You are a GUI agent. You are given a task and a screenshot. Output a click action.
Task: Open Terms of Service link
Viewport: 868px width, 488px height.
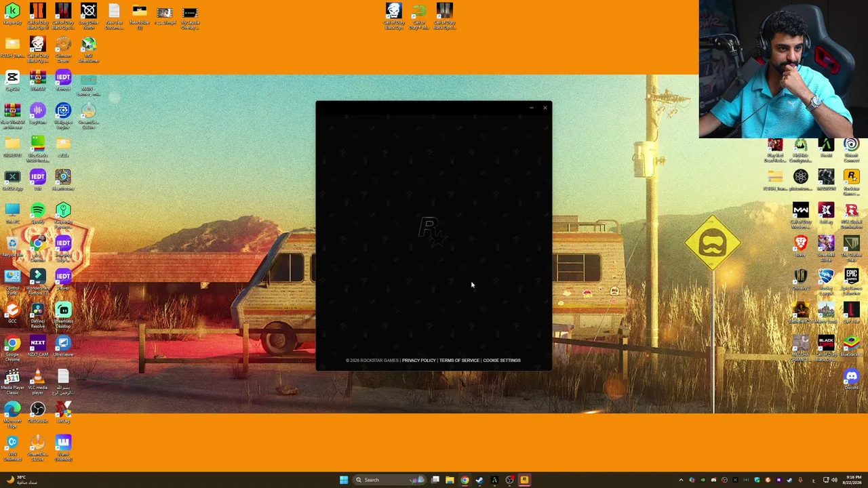click(x=459, y=361)
